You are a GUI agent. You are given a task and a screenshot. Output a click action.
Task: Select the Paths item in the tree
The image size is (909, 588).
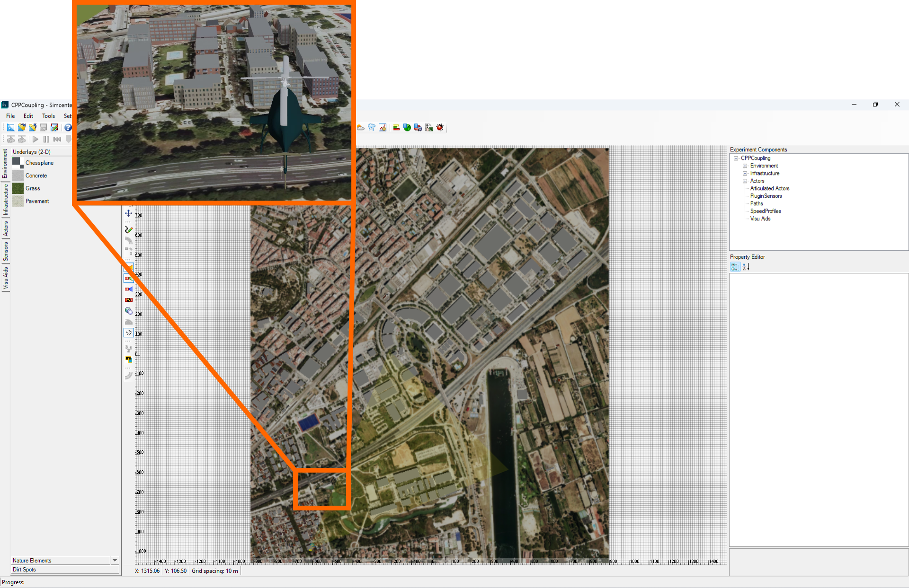(756, 203)
